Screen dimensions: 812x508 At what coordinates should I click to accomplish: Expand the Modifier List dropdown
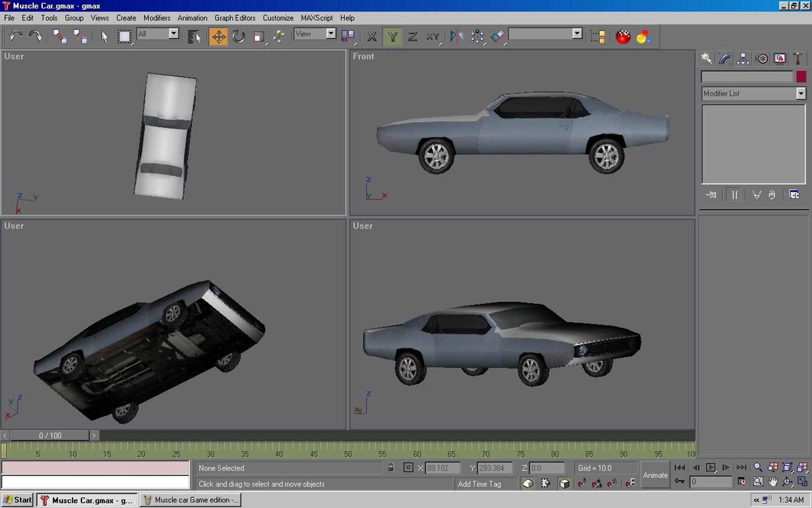tap(753, 94)
